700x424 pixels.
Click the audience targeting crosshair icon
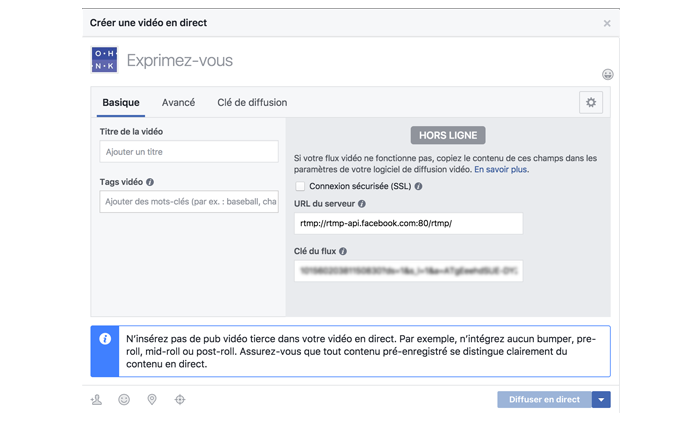point(180,400)
